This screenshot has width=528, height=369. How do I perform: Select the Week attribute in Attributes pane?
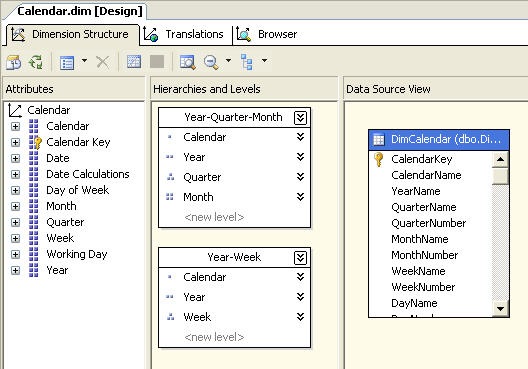point(60,238)
